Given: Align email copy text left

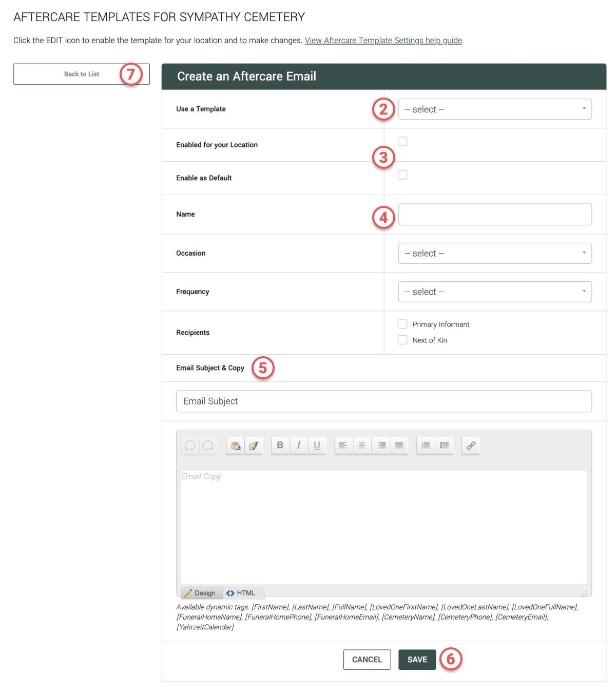Looking at the screenshot, I should coord(343,445).
